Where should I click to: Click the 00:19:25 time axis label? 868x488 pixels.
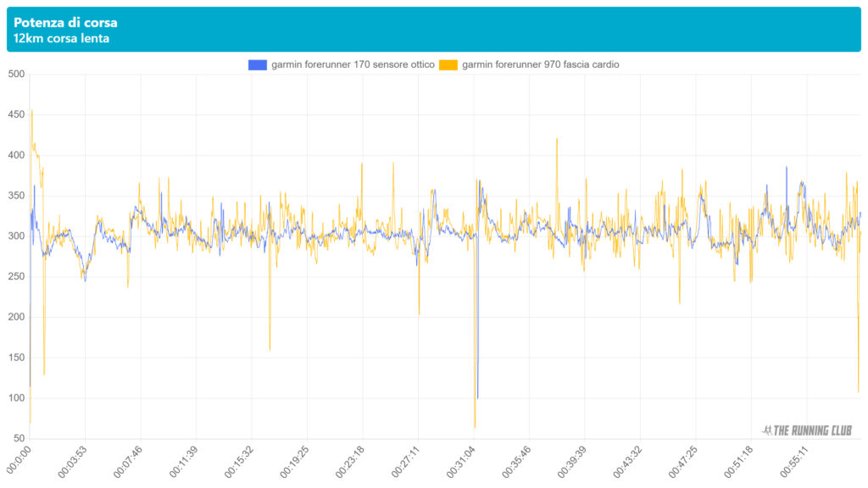tap(294, 462)
